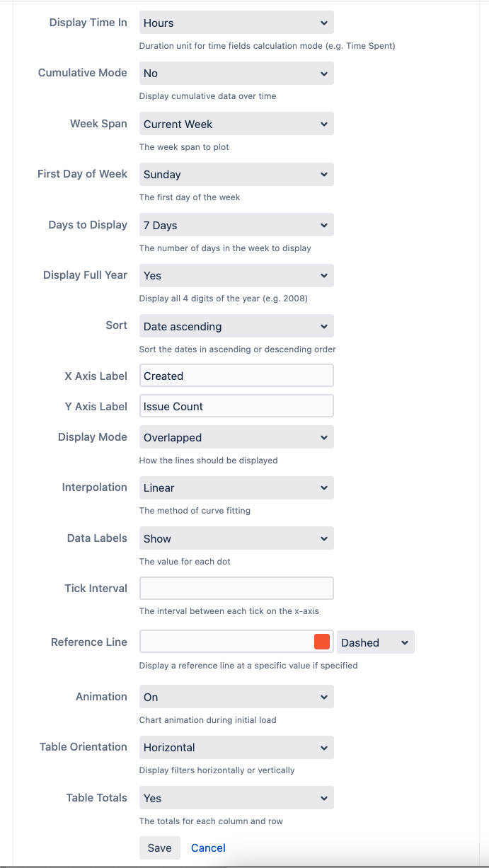Change the Interpolation method
The image size is (489, 868).
click(236, 487)
